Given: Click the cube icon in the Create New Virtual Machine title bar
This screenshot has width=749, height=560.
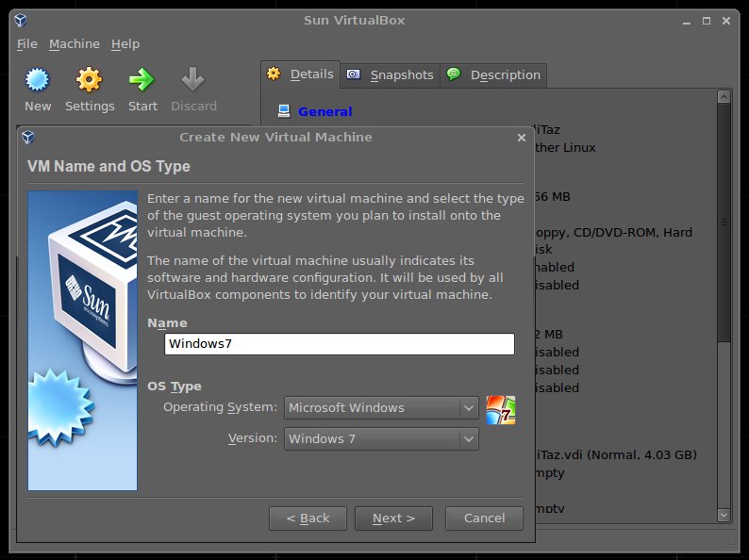Looking at the screenshot, I should [28, 138].
